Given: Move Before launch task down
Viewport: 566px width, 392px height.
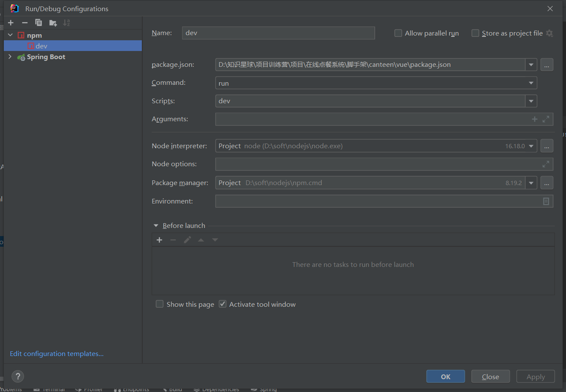Looking at the screenshot, I should tap(215, 240).
